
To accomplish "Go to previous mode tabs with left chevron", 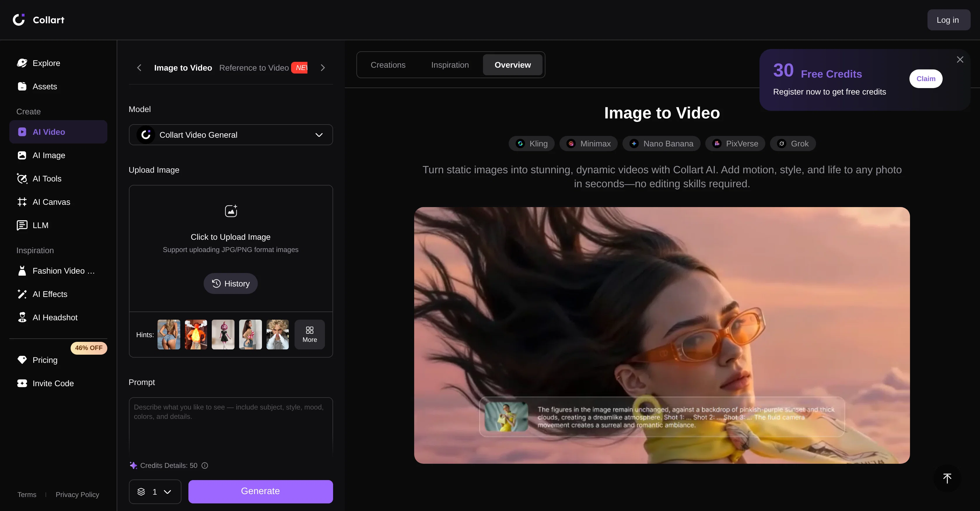I will [139, 68].
